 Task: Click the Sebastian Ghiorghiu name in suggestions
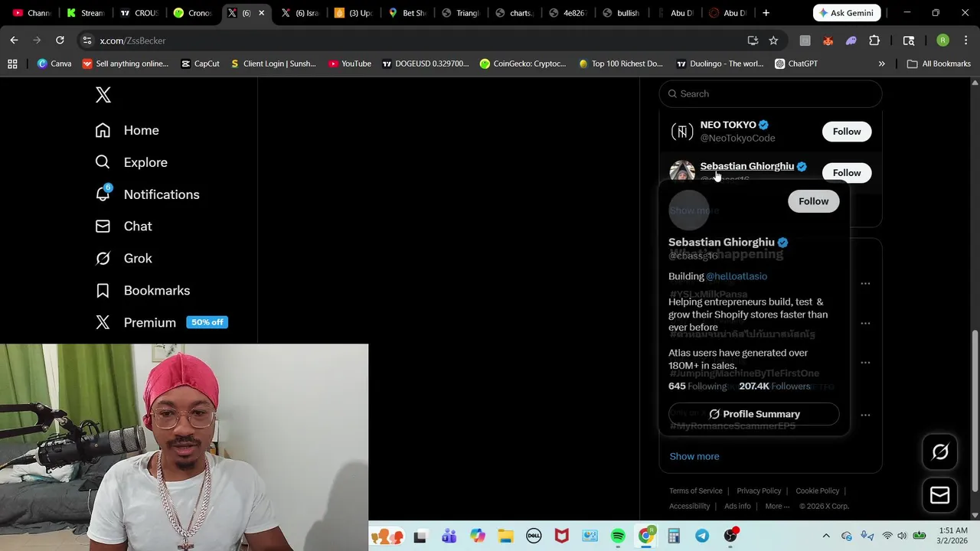746,166
